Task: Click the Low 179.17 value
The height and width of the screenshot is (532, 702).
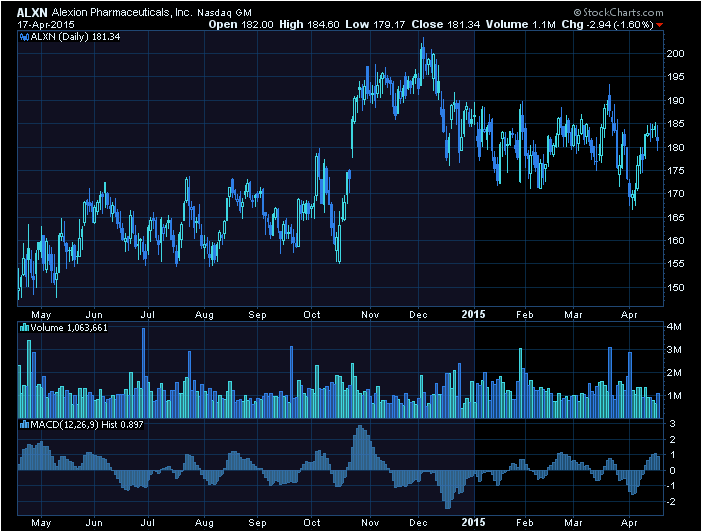Action: coord(375,25)
